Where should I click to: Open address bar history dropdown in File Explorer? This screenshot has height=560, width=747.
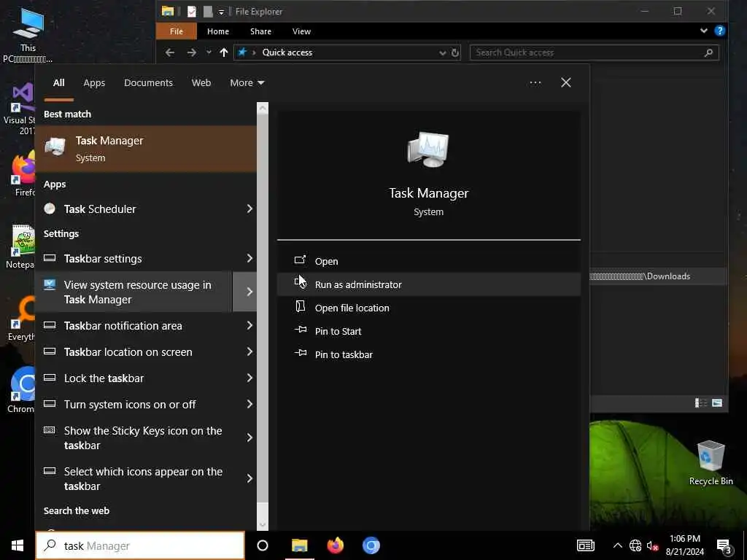click(x=443, y=52)
